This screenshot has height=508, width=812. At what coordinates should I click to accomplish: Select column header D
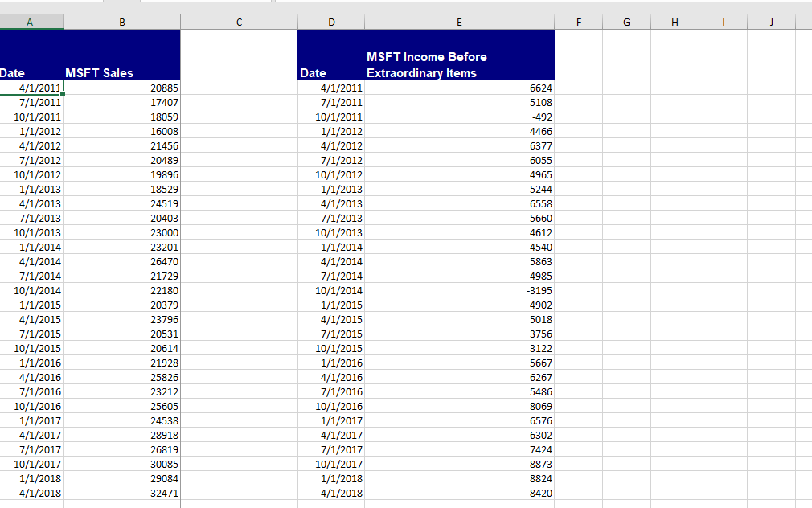point(331,22)
